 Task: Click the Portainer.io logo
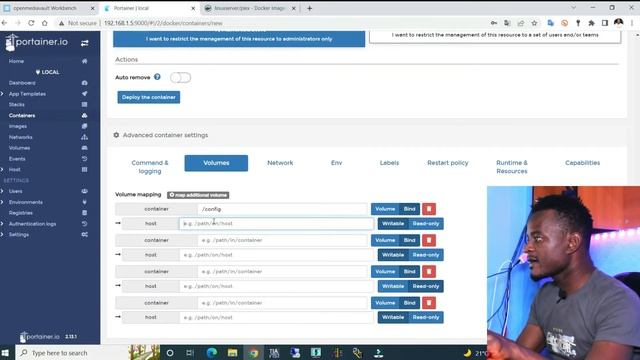[x=37, y=42]
